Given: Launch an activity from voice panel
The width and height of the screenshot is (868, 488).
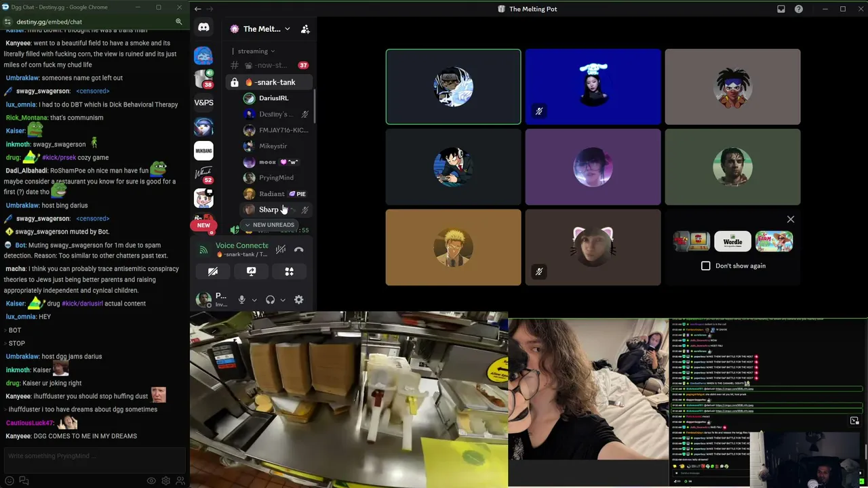Looking at the screenshot, I should 289,271.
